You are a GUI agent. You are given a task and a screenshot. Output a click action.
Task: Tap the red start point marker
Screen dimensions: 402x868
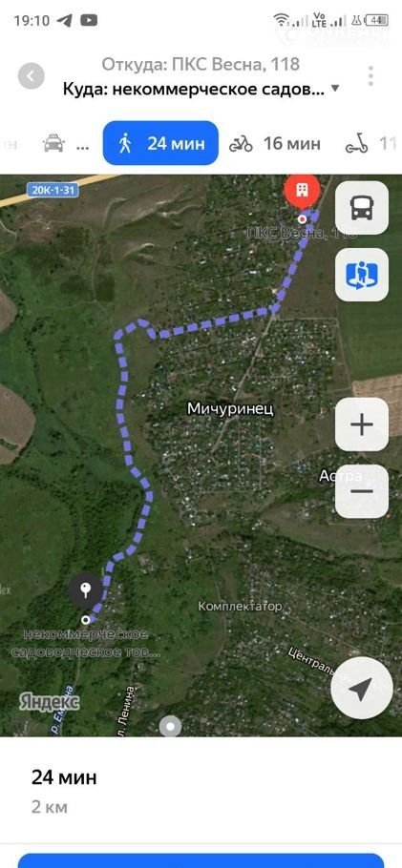[302, 192]
